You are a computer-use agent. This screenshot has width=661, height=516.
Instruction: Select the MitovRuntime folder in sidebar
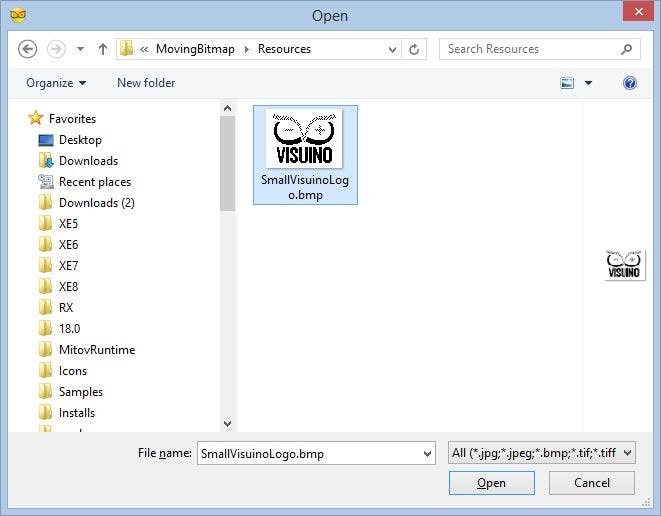coord(96,350)
